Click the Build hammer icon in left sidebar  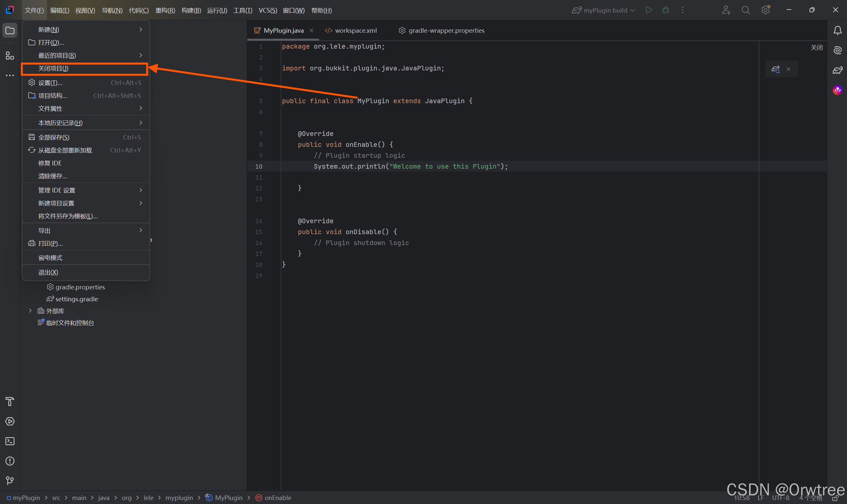tap(10, 401)
